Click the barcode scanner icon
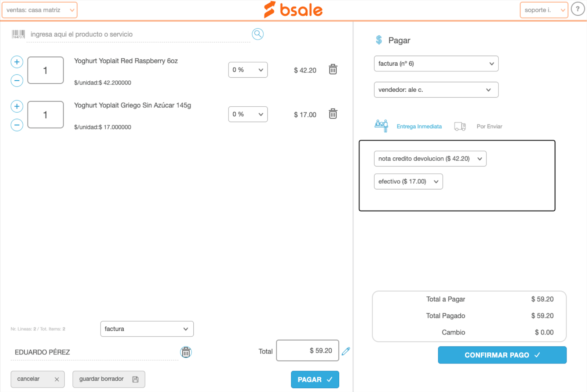 pyautogui.click(x=18, y=34)
